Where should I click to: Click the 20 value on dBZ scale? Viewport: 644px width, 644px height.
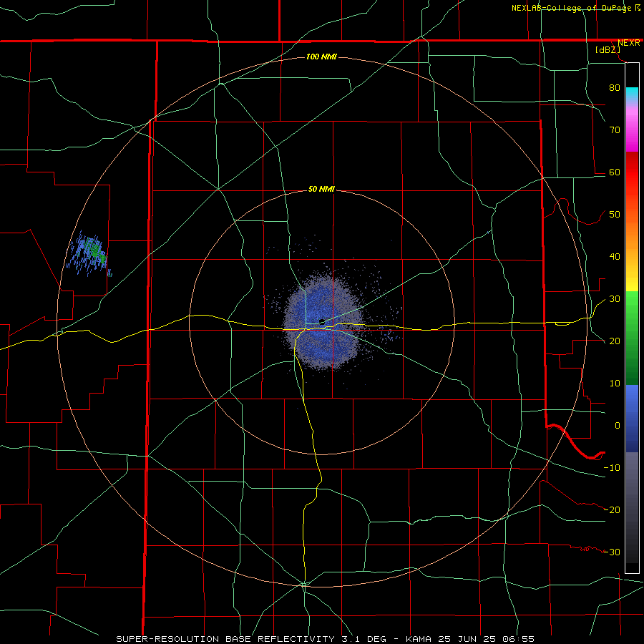[x=615, y=342]
